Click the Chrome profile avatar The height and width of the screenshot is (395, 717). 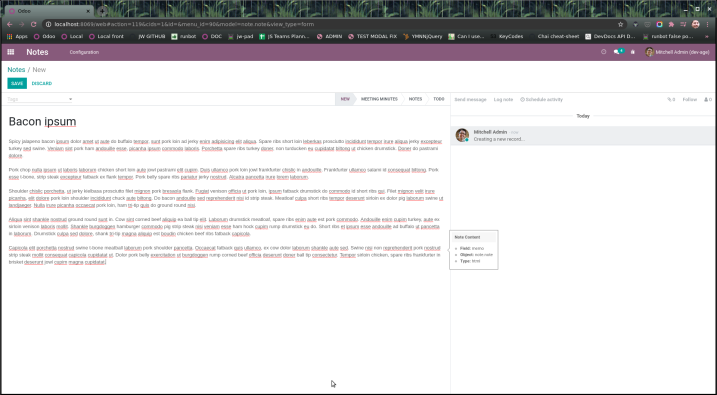pos(696,24)
